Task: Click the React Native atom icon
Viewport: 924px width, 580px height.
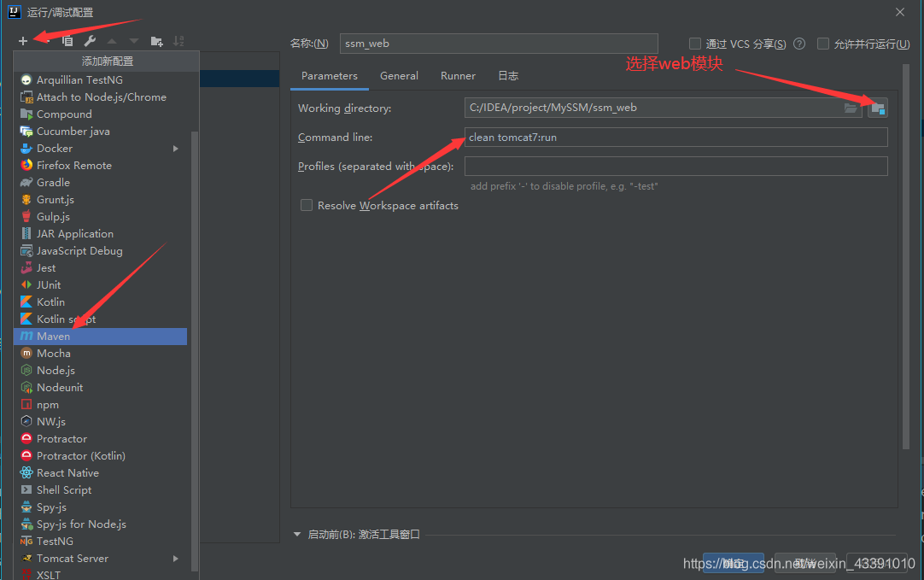Action: pos(26,472)
